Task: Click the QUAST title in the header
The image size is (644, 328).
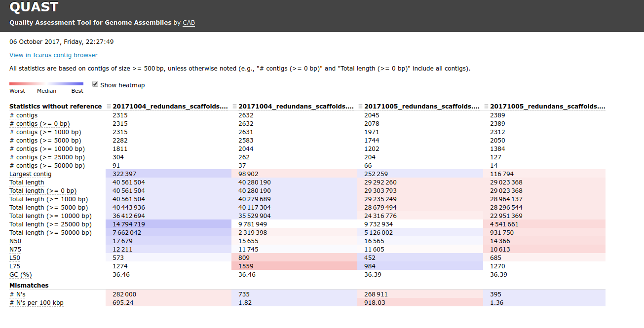Action: 34,7
